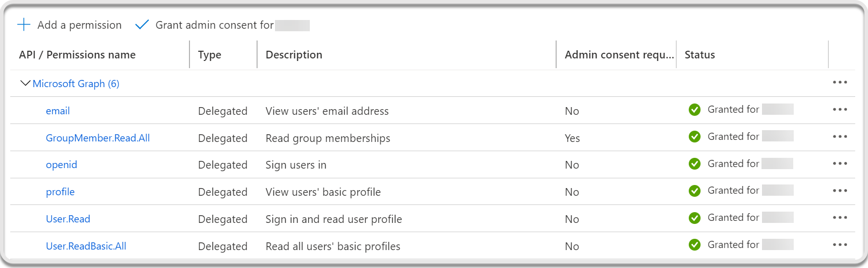Click 'Granted for' status text in email row

coord(733,109)
